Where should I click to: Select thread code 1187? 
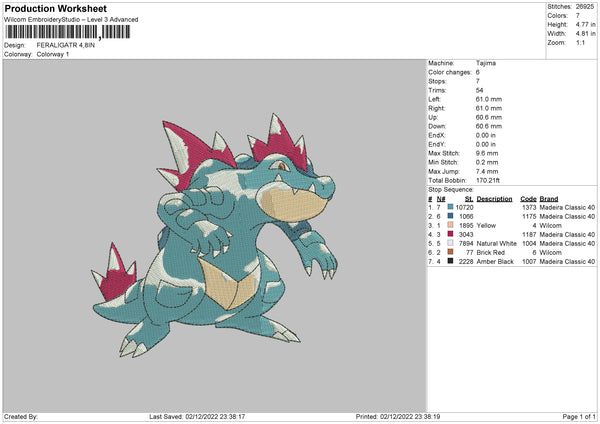click(529, 235)
